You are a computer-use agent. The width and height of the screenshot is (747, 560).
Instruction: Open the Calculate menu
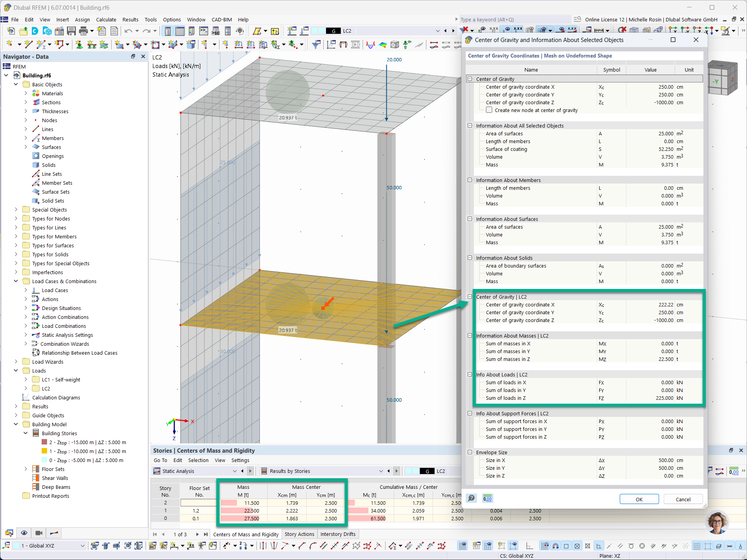click(106, 19)
